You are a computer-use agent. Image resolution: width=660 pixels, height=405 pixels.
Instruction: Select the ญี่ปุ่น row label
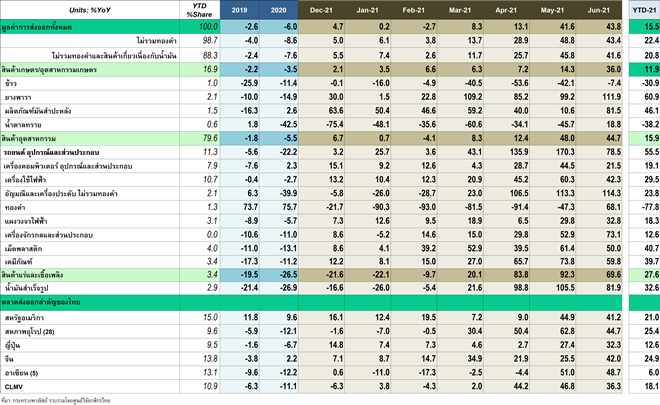[18, 342]
